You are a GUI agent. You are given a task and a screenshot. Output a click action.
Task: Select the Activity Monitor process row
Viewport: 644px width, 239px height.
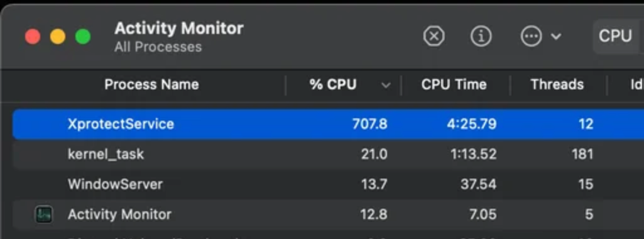click(x=328, y=214)
